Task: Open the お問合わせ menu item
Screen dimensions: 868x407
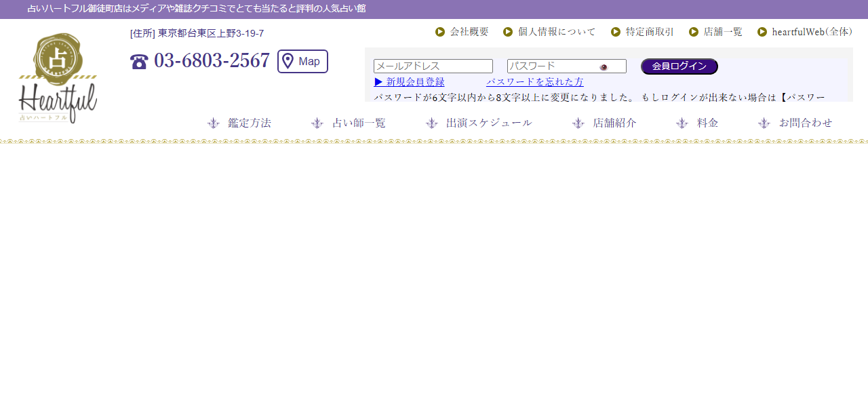Action: 806,123
